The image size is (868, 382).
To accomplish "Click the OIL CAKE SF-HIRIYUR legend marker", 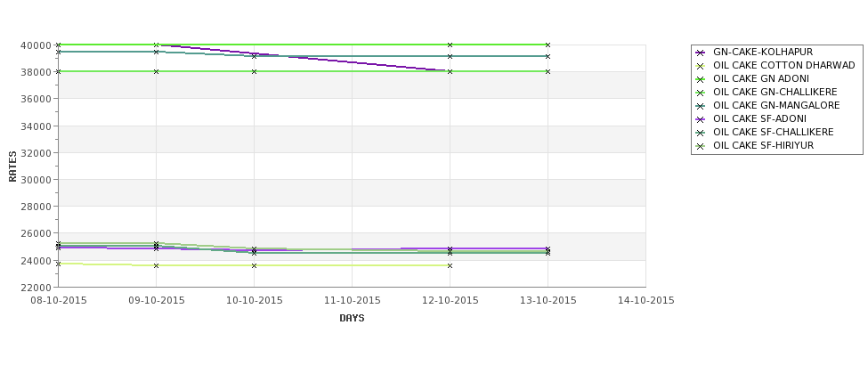I will [701, 146].
